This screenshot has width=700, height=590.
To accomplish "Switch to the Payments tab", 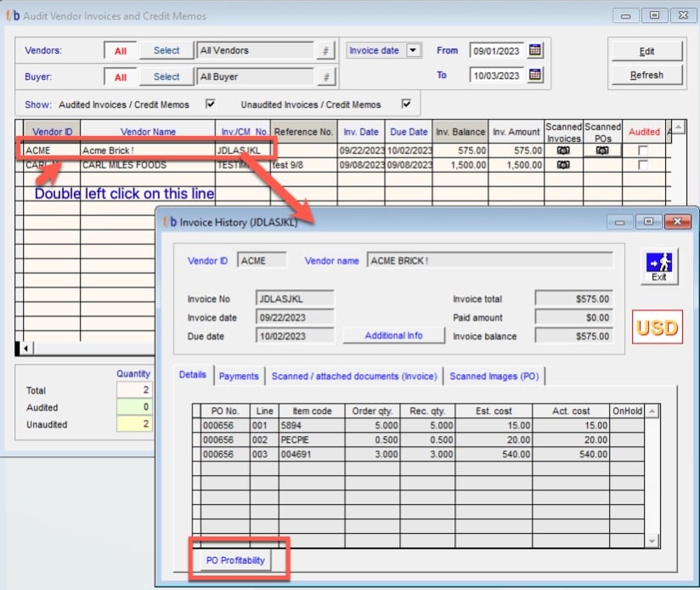I will coord(239,376).
